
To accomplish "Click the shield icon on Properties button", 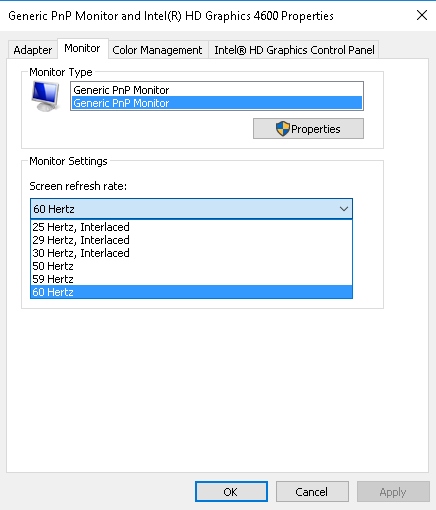I will pyautogui.click(x=283, y=129).
